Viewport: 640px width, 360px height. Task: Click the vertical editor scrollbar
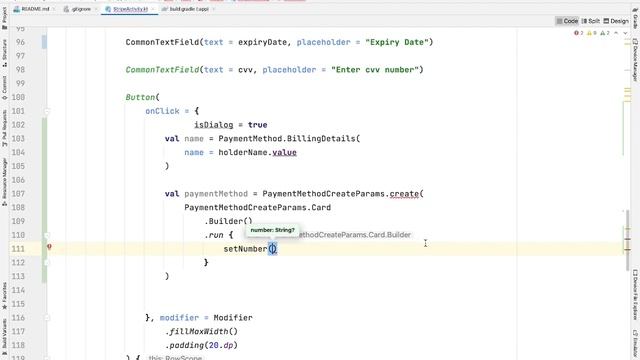coord(628,241)
